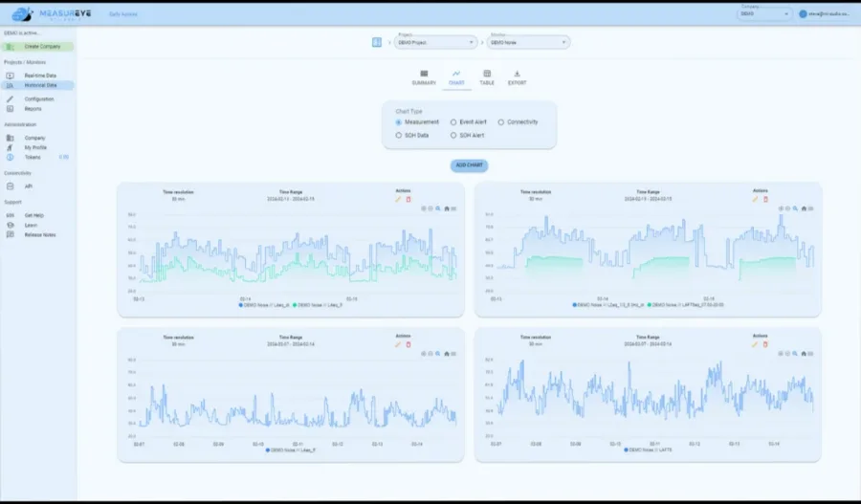
Task: Zoom in on the top-left chart
Action: point(424,208)
